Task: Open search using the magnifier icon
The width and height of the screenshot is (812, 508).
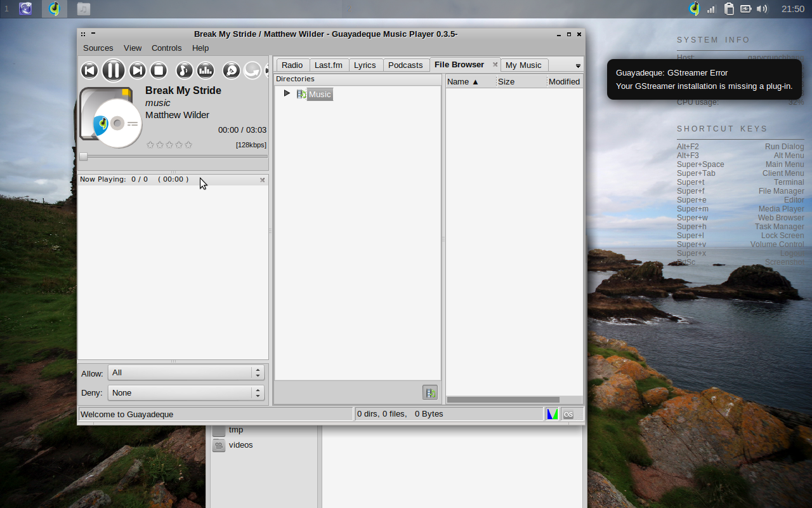Action: [231, 70]
